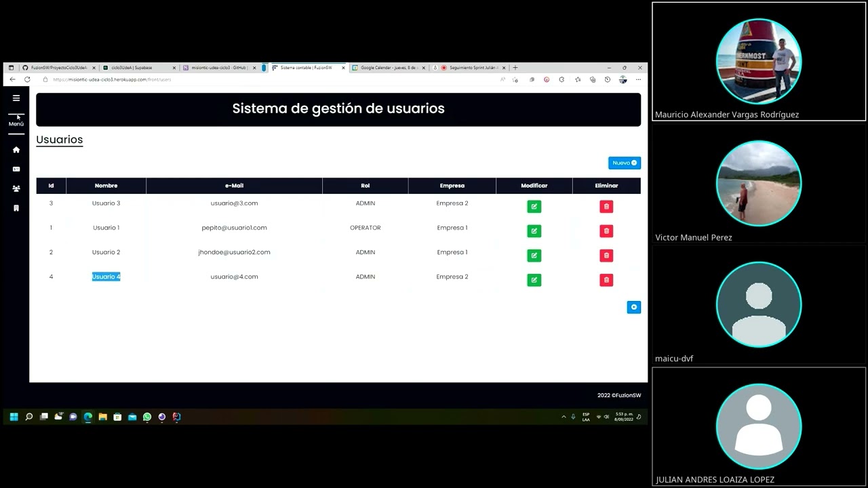The width and height of the screenshot is (868, 488).
Task: Click the usuario@3.com email cell
Action: 234,203
